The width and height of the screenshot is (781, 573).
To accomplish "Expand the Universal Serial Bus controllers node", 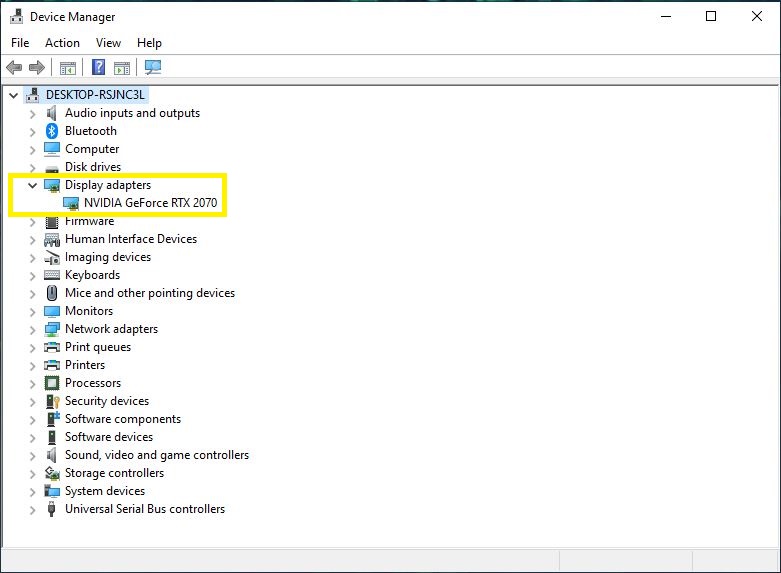I will click(x=33, y=509).
